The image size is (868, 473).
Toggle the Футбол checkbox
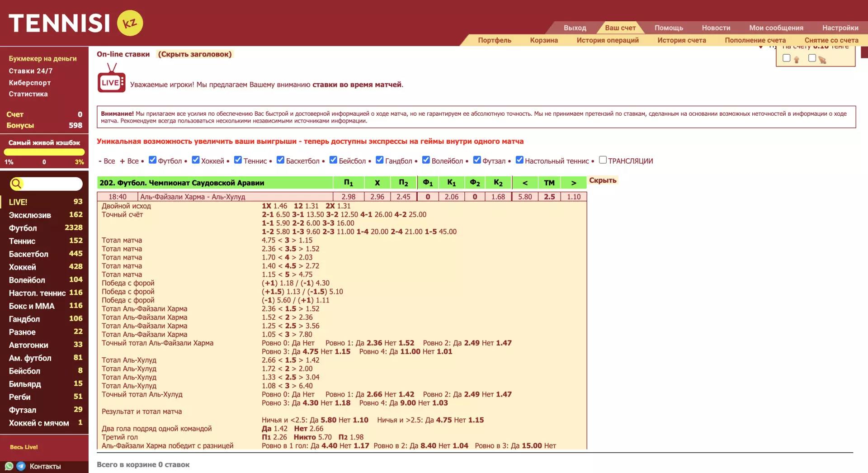coord(152,160)
